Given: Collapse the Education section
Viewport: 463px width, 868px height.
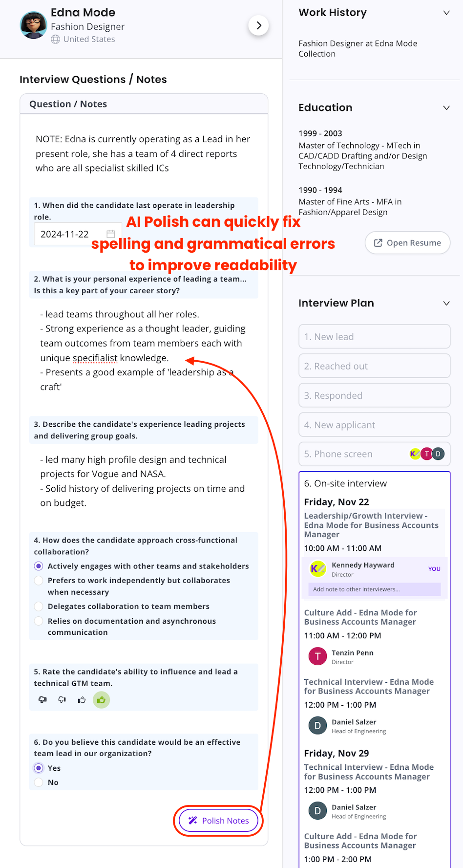Looking at the screenshot, I should (x=446, y=108).
